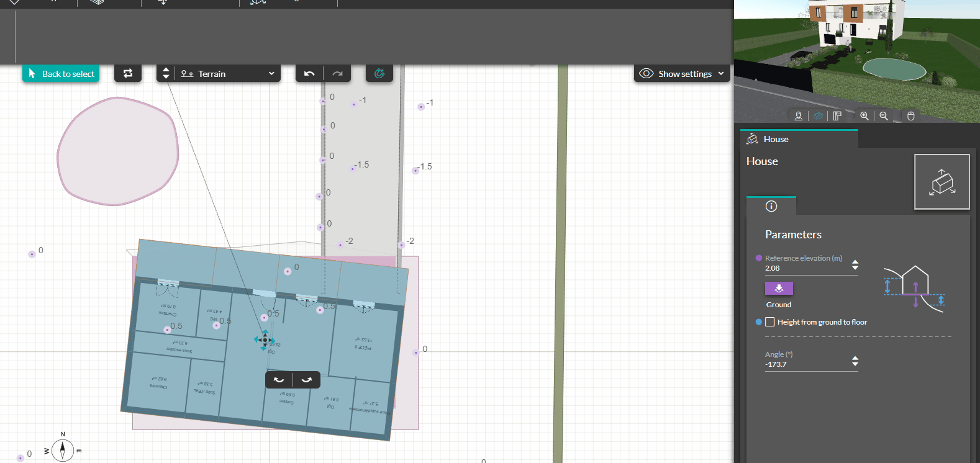The image size is (980, 463).
Task: Click the Back to select button
Action: [61, 74]
